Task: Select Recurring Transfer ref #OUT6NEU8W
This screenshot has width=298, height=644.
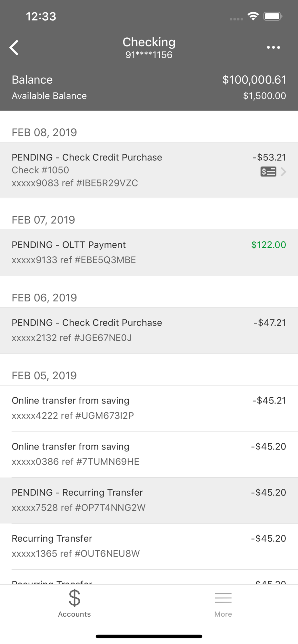Action: [x=149, y=546]
